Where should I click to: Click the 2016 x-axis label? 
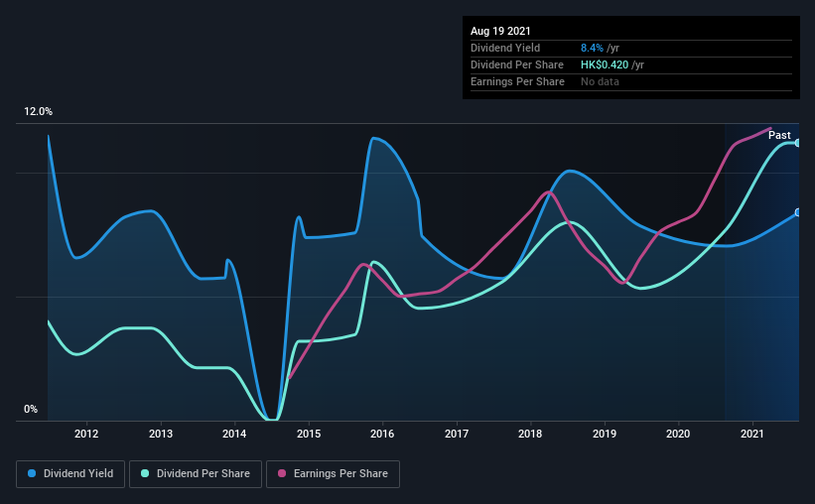point(382,434)
